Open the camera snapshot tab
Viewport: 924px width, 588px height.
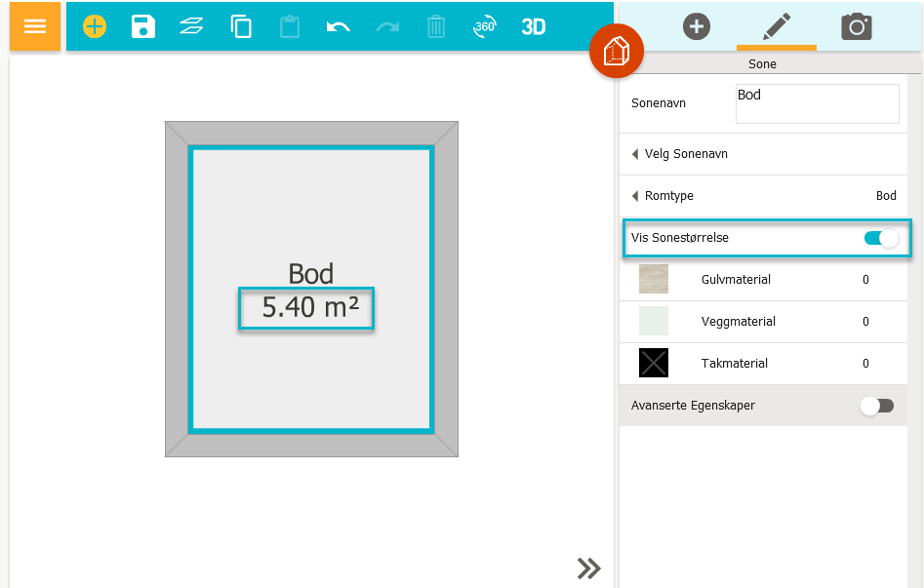coord(857,26)
